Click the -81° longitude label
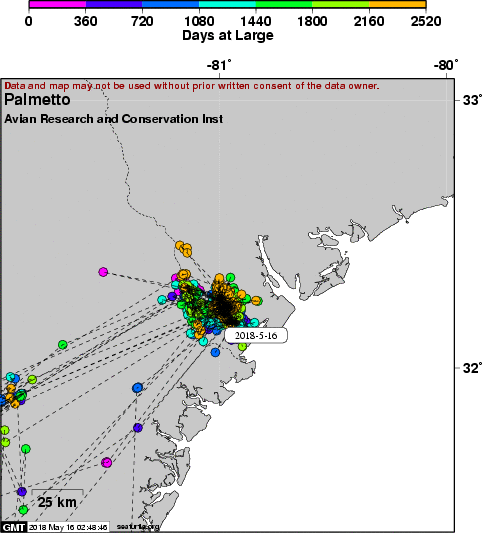Viewport: 482px width, 533px height. point(219,65)
